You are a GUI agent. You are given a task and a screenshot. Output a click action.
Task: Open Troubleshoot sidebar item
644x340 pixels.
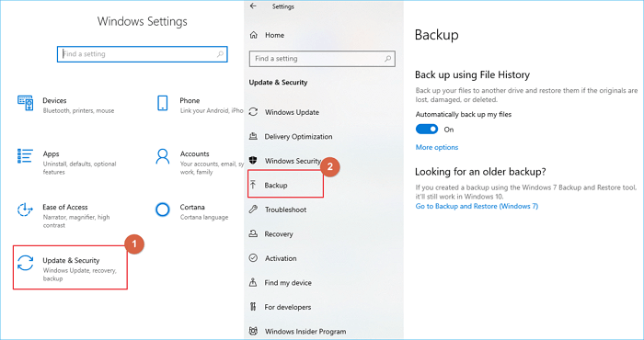point(285,210)
